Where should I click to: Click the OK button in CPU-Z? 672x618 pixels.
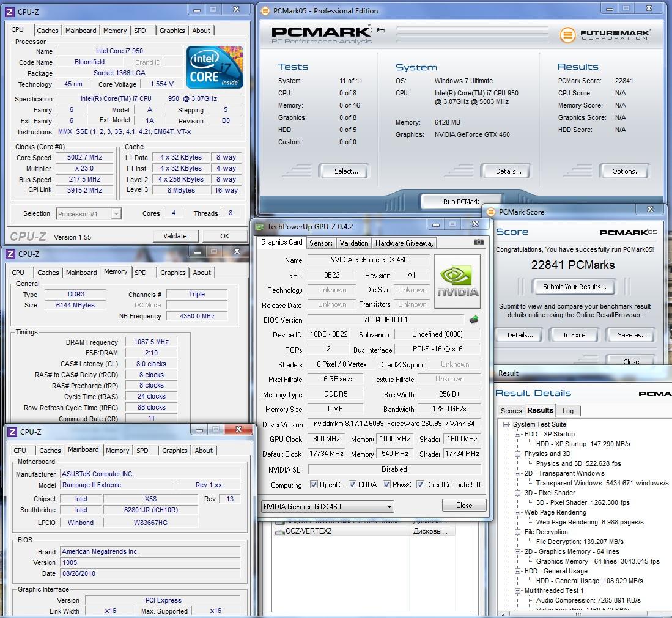click(x=224, y=236)
